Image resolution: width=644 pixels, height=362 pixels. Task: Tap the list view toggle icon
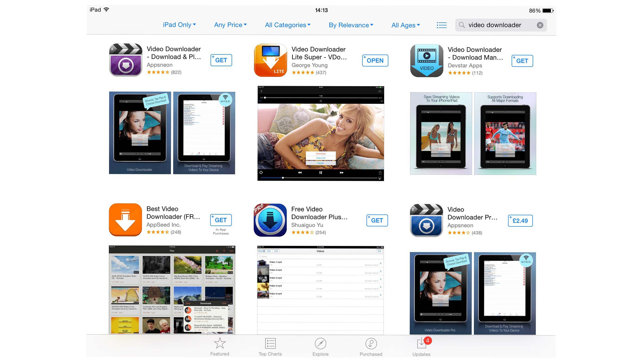[x=441, y=25]
